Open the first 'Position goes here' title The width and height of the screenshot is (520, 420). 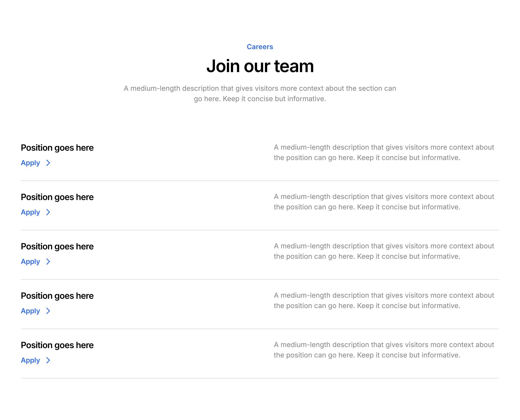point(57,148)
